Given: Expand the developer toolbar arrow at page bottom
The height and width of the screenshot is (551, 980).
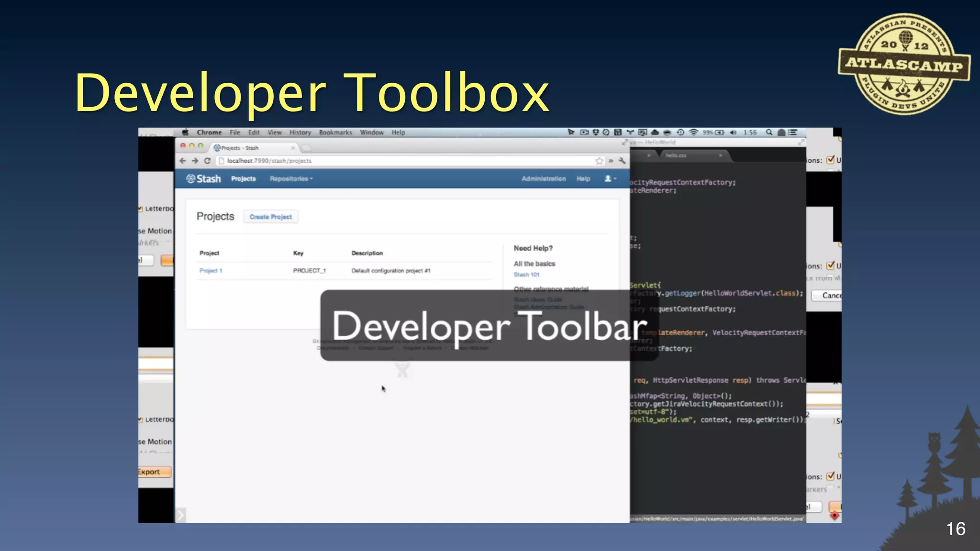Looking at the screenshot, I should pos(180,515).
